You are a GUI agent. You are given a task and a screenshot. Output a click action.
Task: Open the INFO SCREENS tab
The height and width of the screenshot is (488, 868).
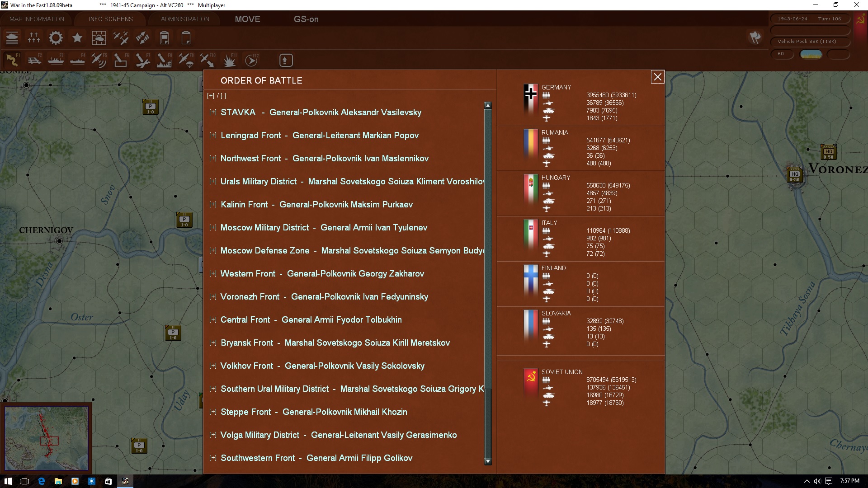111,19
